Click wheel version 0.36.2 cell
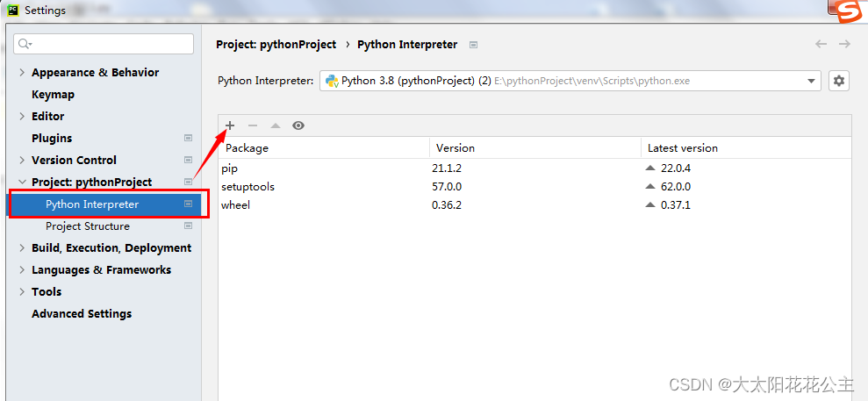868x401 pixels. click(x=447, y=205)
